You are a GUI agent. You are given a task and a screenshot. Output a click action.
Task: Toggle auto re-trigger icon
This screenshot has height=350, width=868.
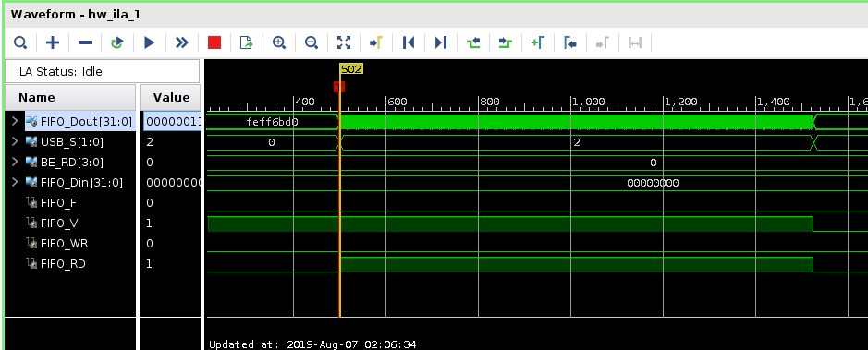coord(116,42)
